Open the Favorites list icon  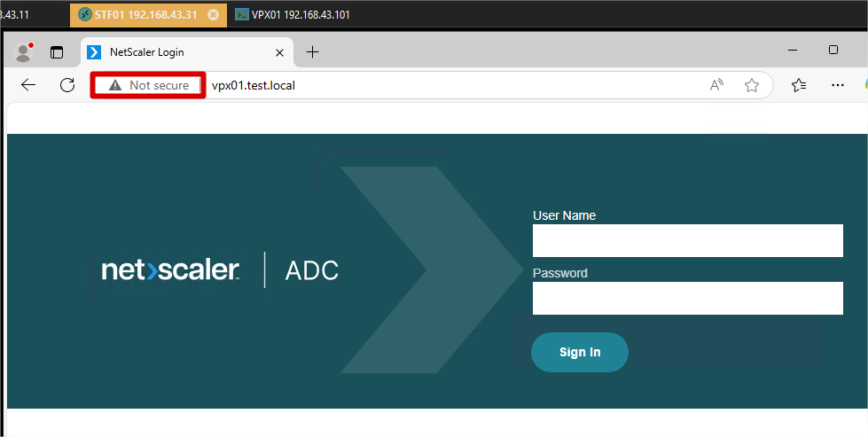799,85
